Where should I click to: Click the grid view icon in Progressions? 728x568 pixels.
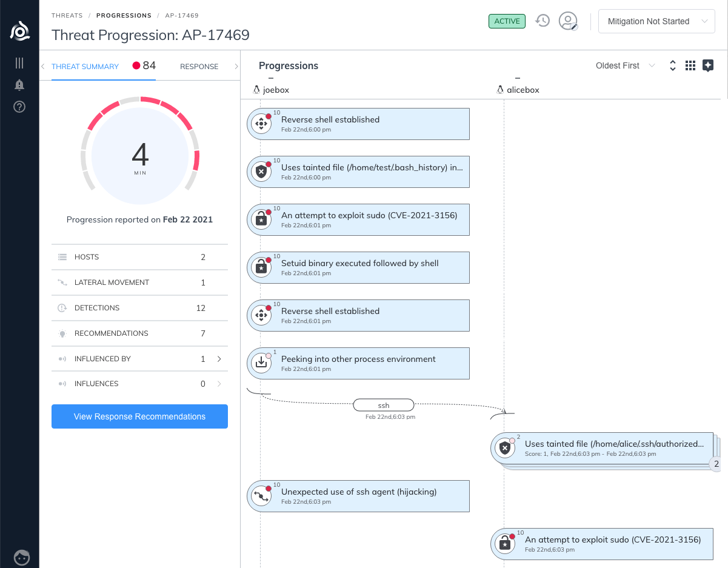[x=690, y=65]
